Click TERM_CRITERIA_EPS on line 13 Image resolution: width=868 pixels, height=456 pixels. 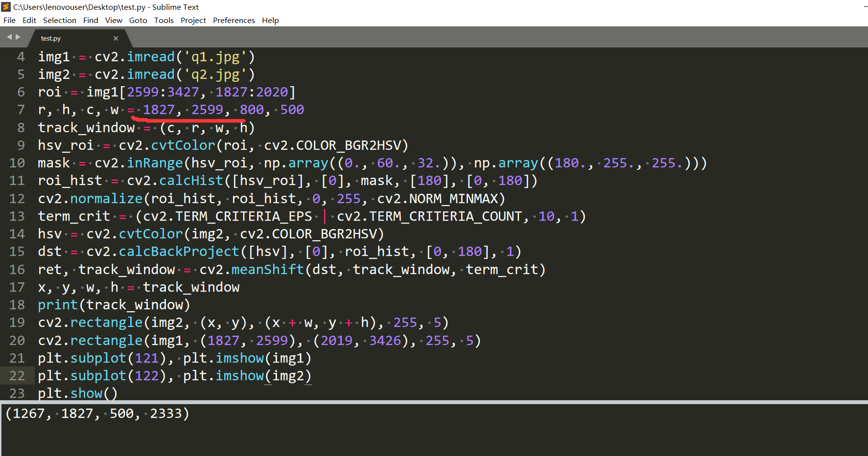(x=244, y=216)
